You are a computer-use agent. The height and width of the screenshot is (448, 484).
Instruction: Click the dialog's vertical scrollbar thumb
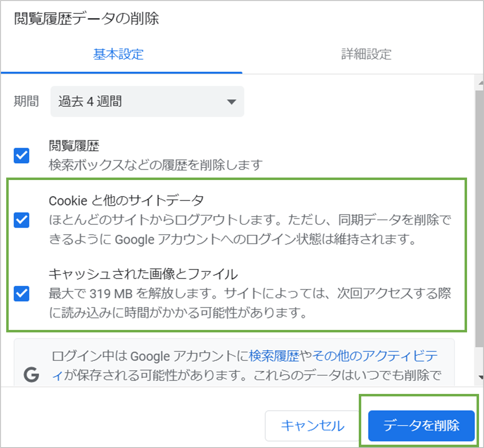click(480, 219)
